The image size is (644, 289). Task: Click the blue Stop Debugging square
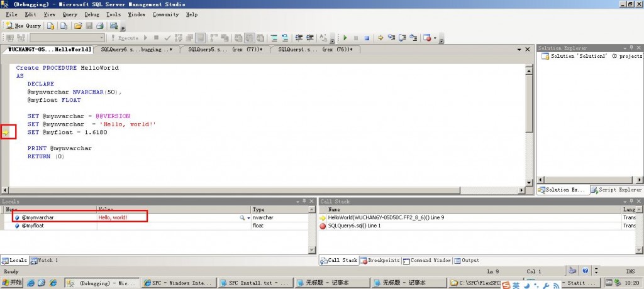[x=367, y=38]
